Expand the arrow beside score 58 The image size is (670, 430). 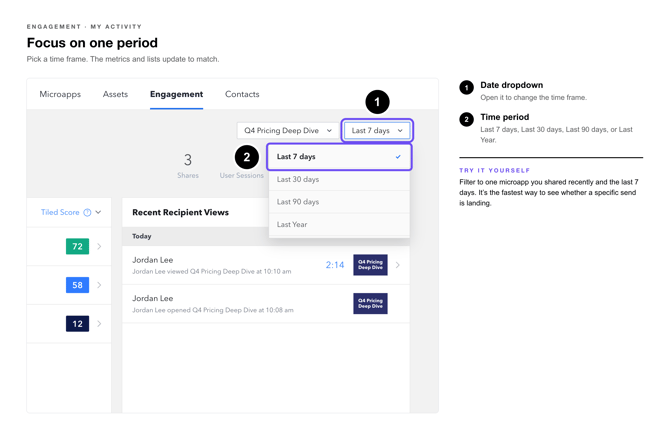coord(99,285)
